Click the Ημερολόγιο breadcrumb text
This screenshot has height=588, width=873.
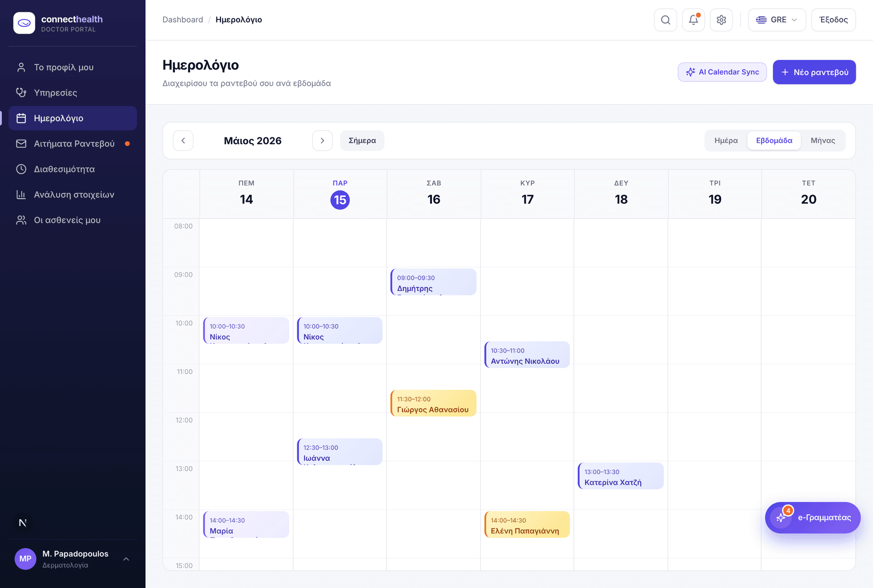tap(239, 20)
